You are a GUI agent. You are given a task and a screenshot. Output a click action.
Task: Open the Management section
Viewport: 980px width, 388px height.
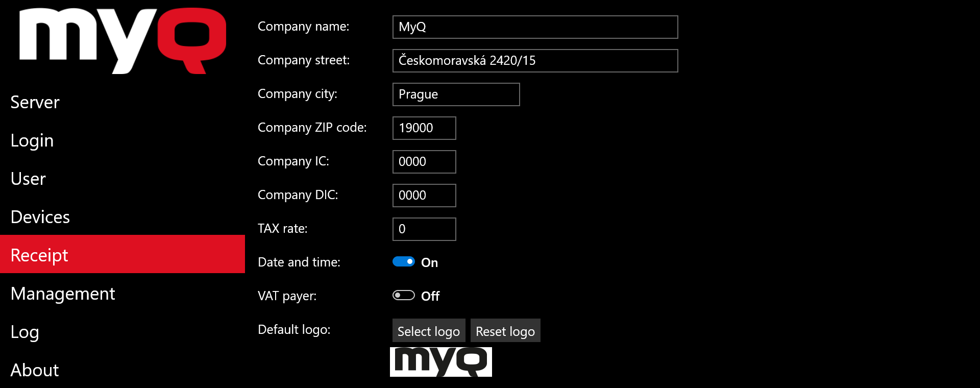(63, 294)
